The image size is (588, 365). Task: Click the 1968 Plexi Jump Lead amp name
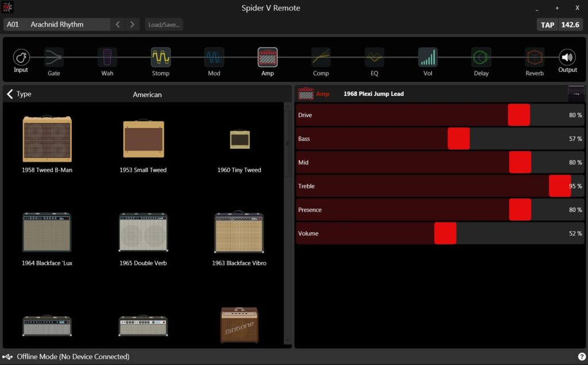373,94
